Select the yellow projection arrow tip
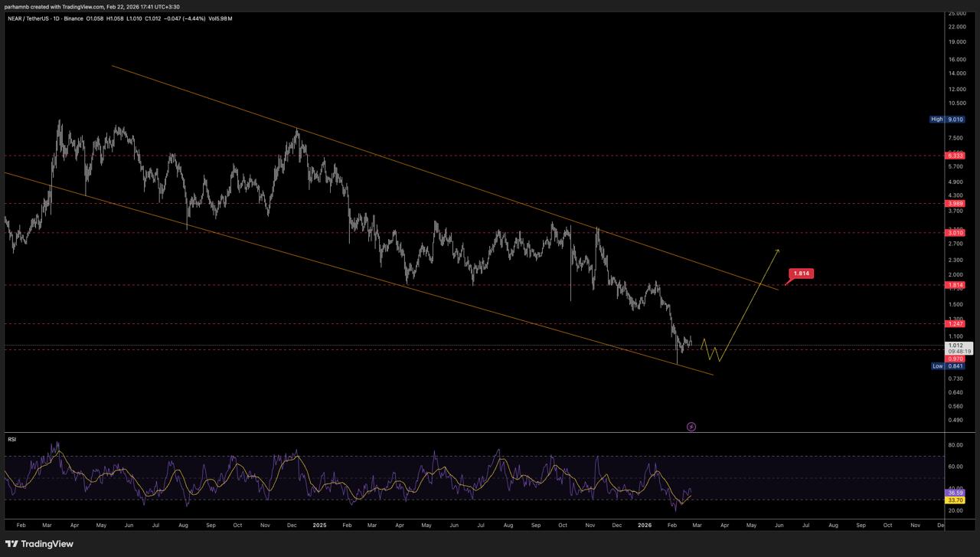Screen dimensions: 980x557 [x=778, y=251]
